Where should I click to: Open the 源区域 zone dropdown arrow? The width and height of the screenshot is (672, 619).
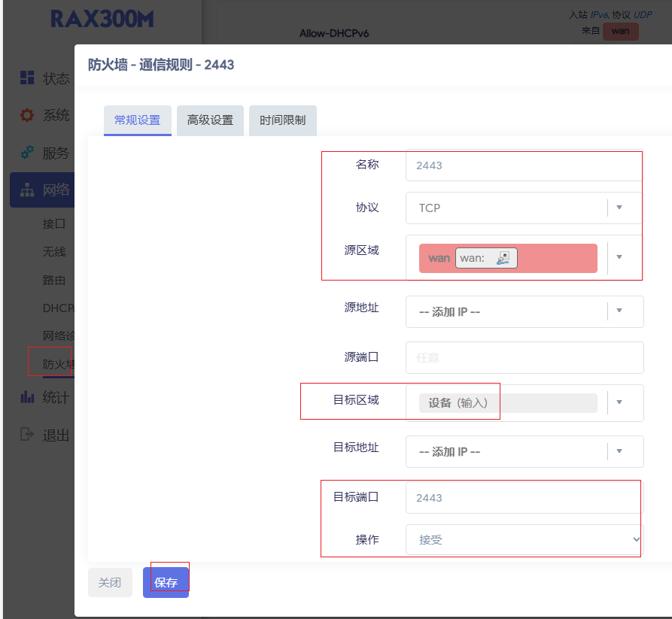pos(619,257)
